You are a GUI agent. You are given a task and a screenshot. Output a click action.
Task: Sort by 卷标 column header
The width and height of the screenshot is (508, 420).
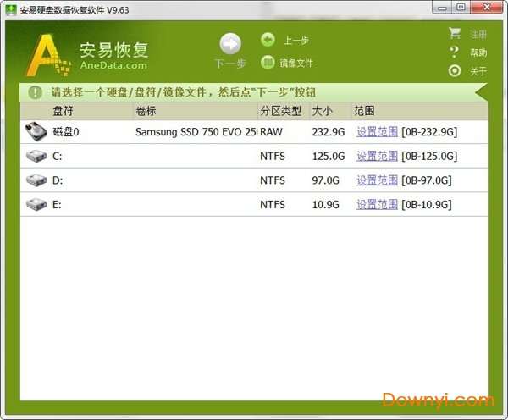(x=146, y=111)
